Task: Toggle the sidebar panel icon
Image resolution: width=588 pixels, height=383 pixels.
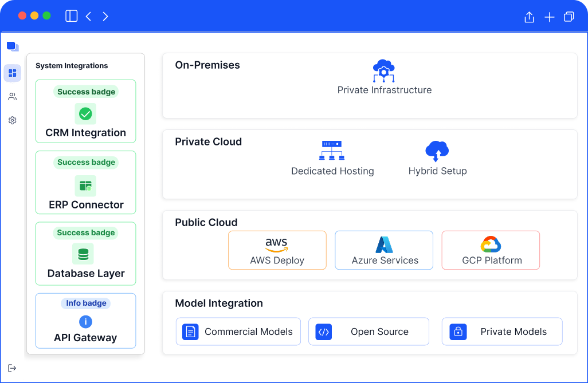Action: (71, 16)
